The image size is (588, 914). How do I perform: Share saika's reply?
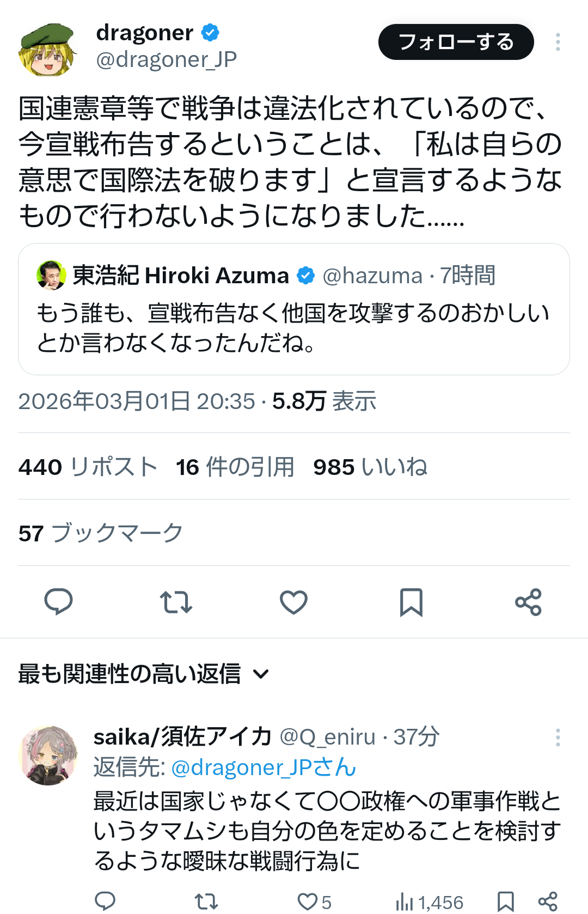[548, 901]
